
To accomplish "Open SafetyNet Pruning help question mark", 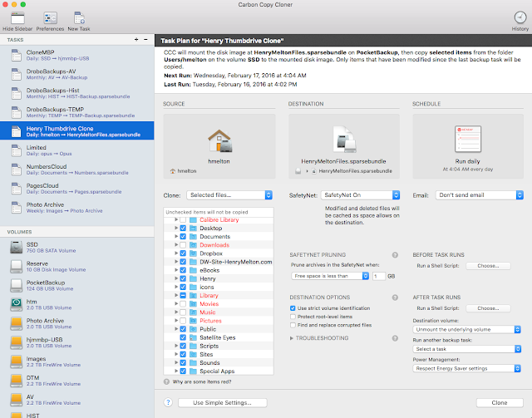I will [x=395, y=255].
